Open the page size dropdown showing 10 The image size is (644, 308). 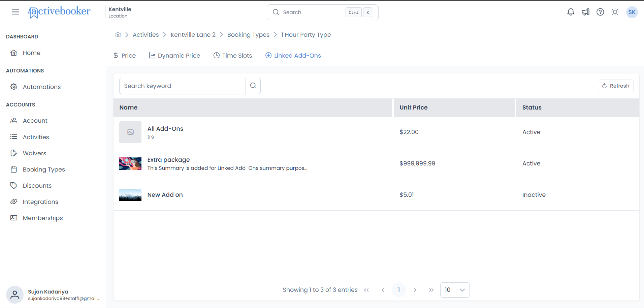click(455, 290)
